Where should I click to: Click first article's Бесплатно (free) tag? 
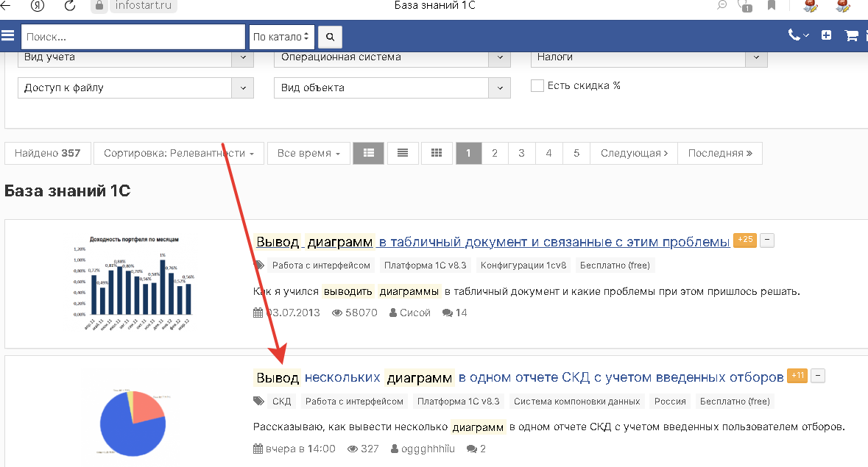click(615, 265)
